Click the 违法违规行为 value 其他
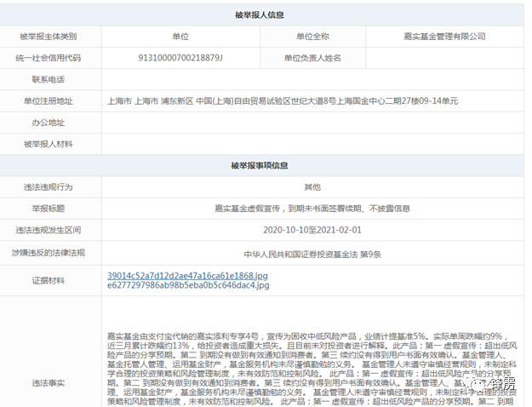Image resolution: width=532 pixels, height=407 pixels. coord(312,187)
